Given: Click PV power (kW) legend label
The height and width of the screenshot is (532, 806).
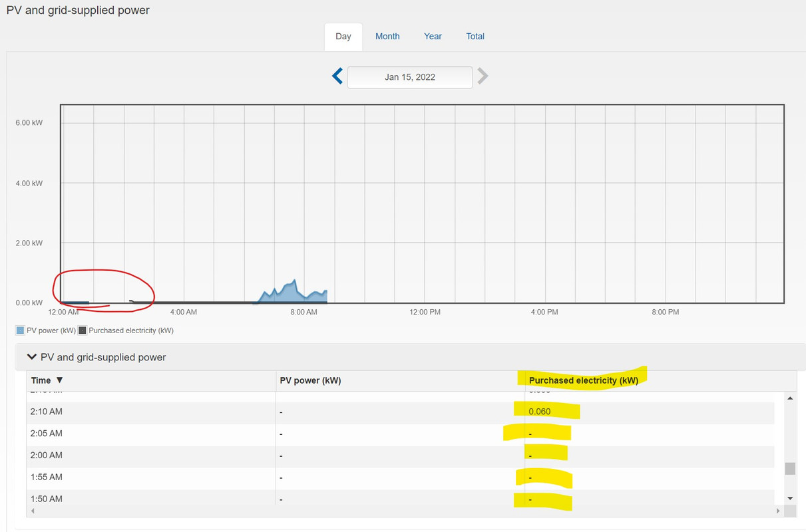Looking at the screenshot, I should [51, 331].
